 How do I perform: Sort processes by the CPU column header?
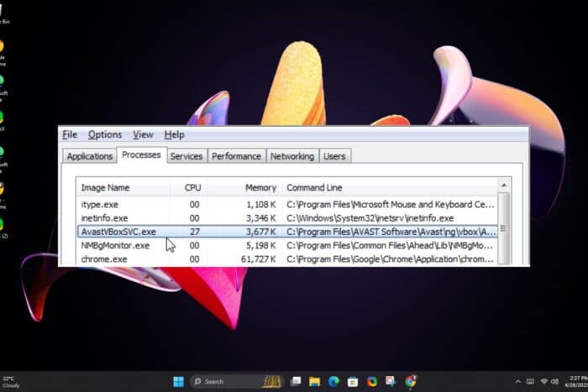[x=192, y=188]
